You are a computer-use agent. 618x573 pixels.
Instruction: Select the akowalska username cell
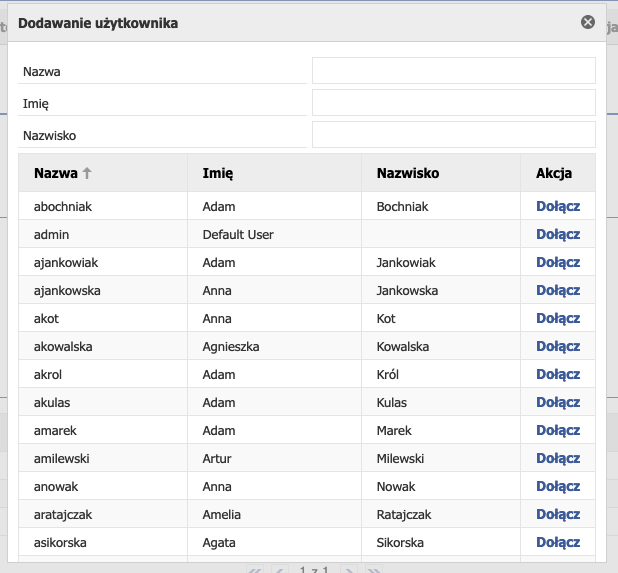point(103,346)
